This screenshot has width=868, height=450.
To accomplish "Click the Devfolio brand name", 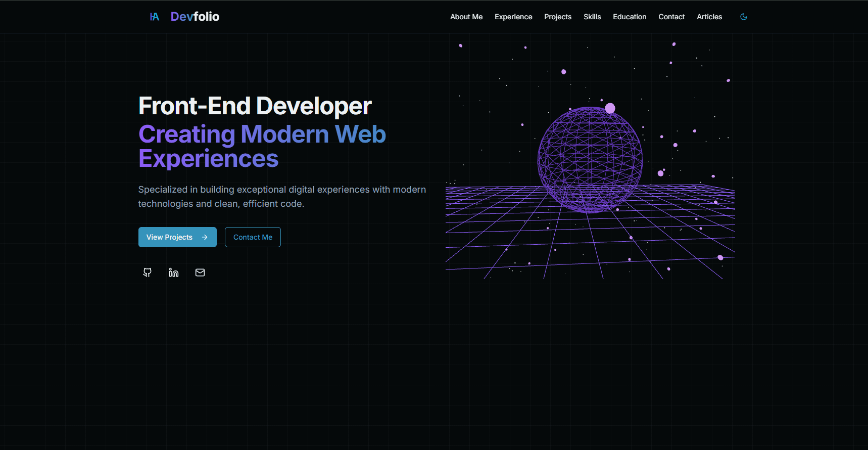I will tap(195, 17).
